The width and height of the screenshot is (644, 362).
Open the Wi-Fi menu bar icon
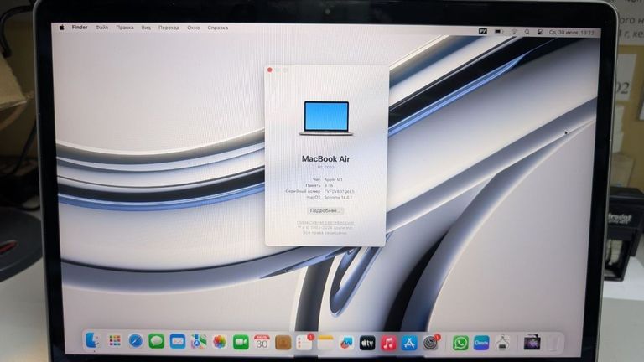point(514,32)
